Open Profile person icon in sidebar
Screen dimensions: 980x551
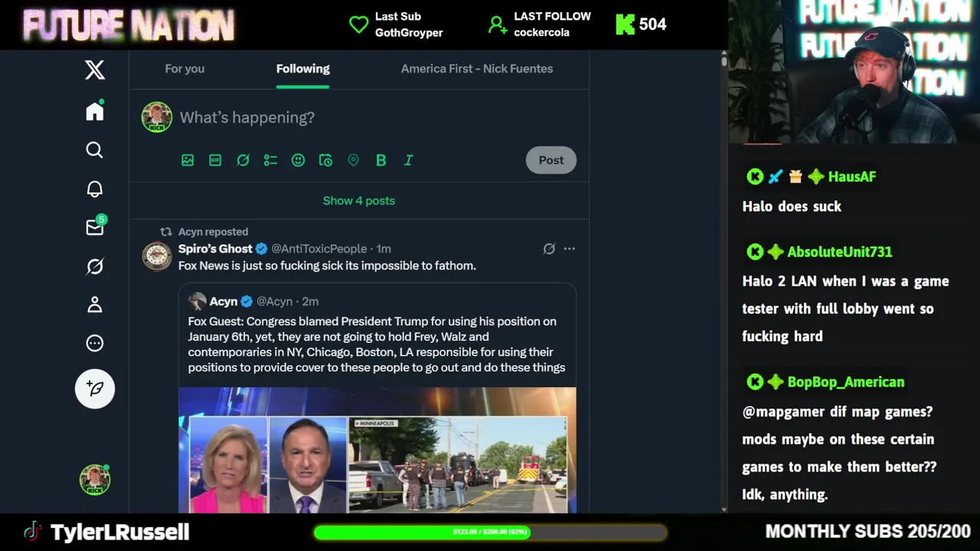point(95,305)
